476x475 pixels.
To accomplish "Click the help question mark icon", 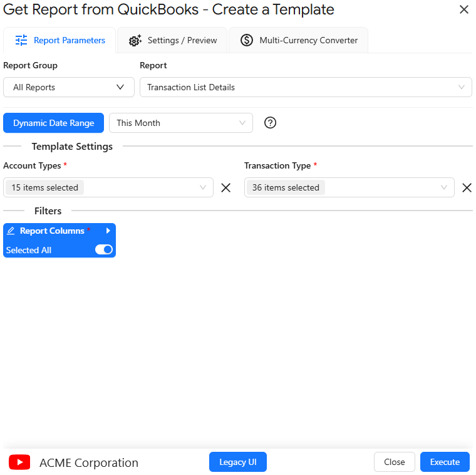I will pyautogui.click(x=270, y=123).
